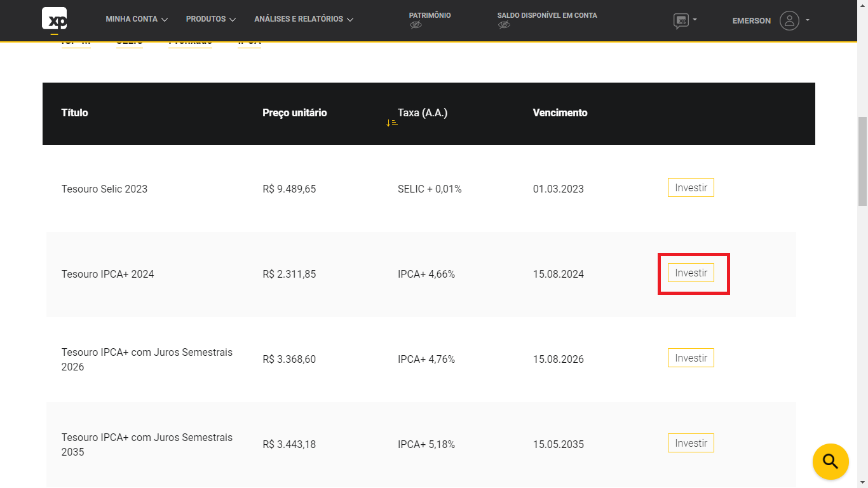Click the scrollbar down arrow
The height and width of the screenshot is (488, 868).
[x=862, y=482]
